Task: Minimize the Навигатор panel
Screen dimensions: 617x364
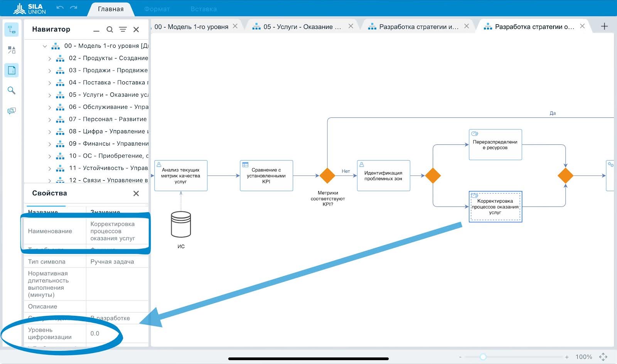Action: coord(95,29)
